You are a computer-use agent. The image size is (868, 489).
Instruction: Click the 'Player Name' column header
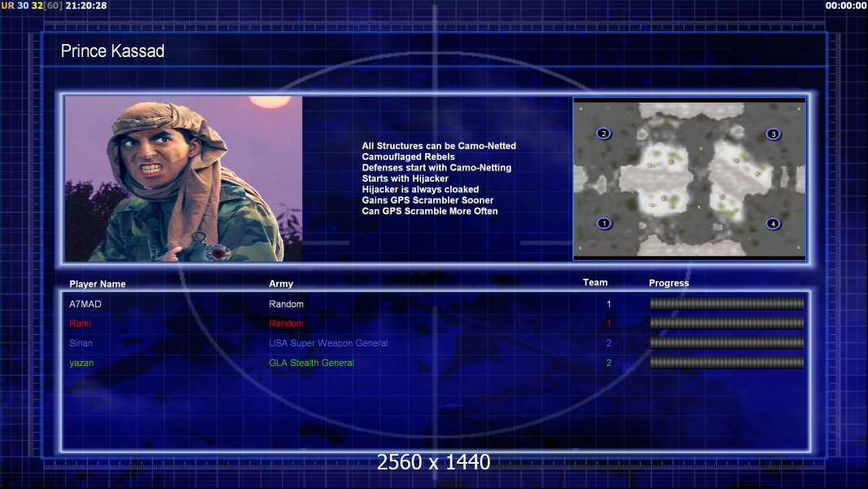(x=98, y=284)
